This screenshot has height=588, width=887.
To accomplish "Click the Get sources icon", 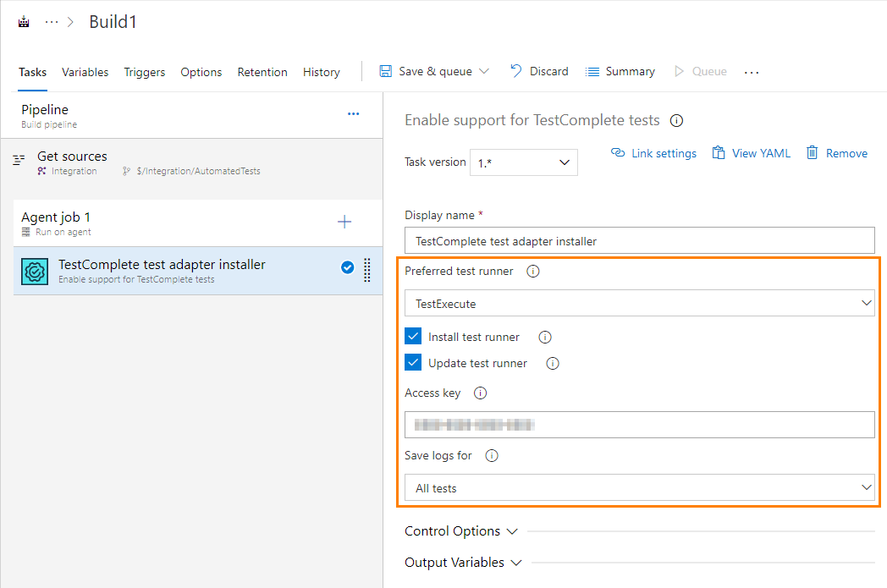I will click(19, 159).
